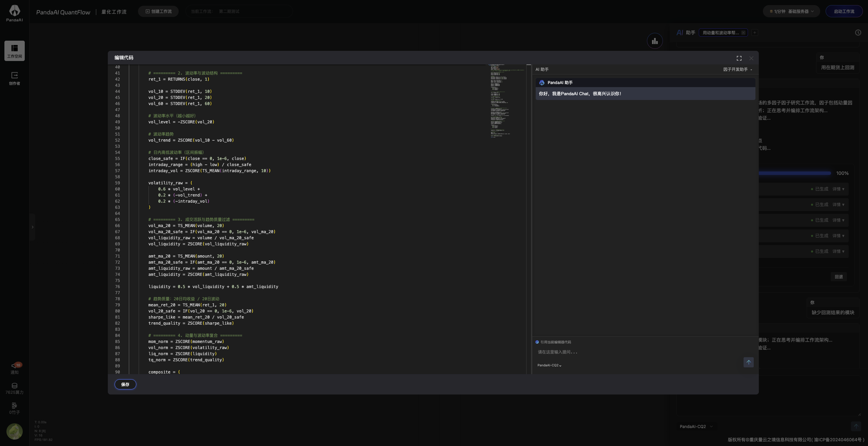Close the 用动量和波动率帮... chat tab
This screenshot has height=446, width=868.
click(x=743, y=33)
